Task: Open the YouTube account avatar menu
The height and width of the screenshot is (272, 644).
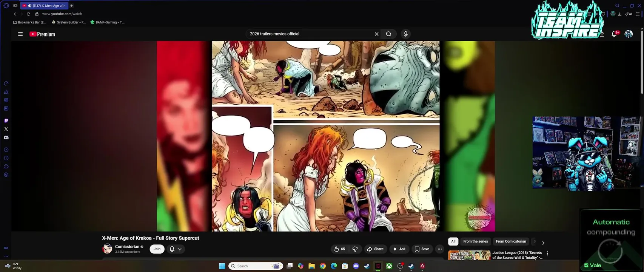Action: [x=629, y=34]
